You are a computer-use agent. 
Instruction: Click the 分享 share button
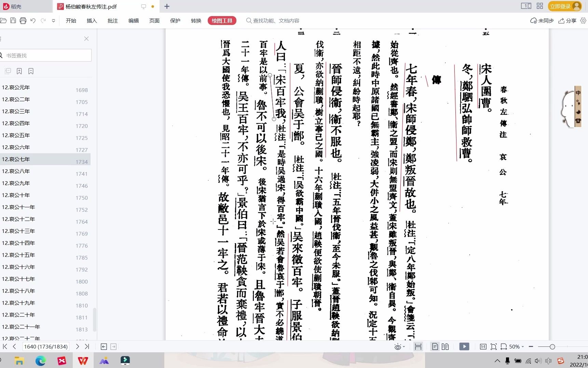click(568, 21)
